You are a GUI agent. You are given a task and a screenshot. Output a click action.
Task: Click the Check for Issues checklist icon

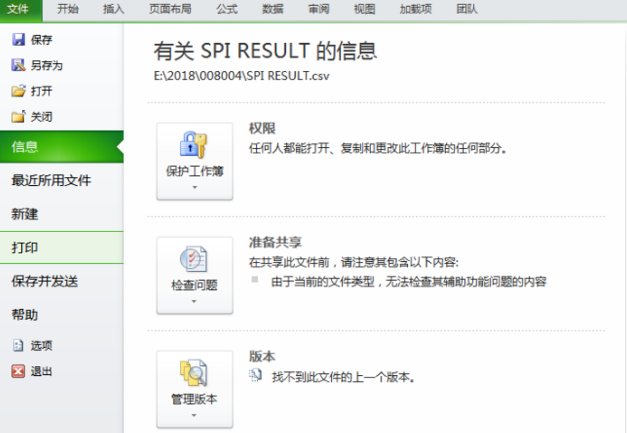(194, 259)
